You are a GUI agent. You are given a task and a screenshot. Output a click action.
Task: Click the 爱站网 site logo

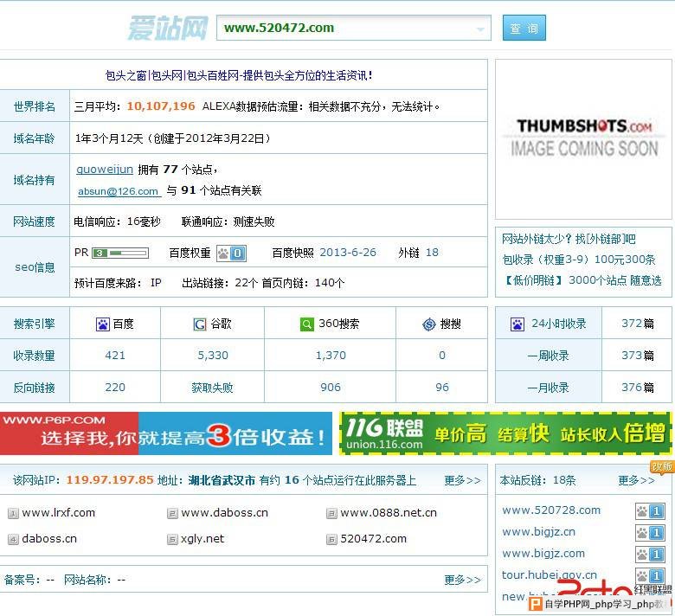click(168, 28)
